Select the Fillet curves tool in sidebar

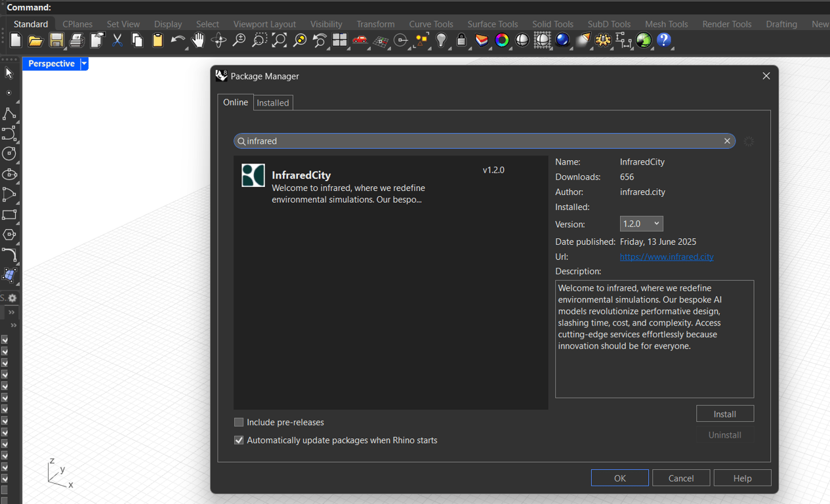pyautogui.click(x=9, y=255)
